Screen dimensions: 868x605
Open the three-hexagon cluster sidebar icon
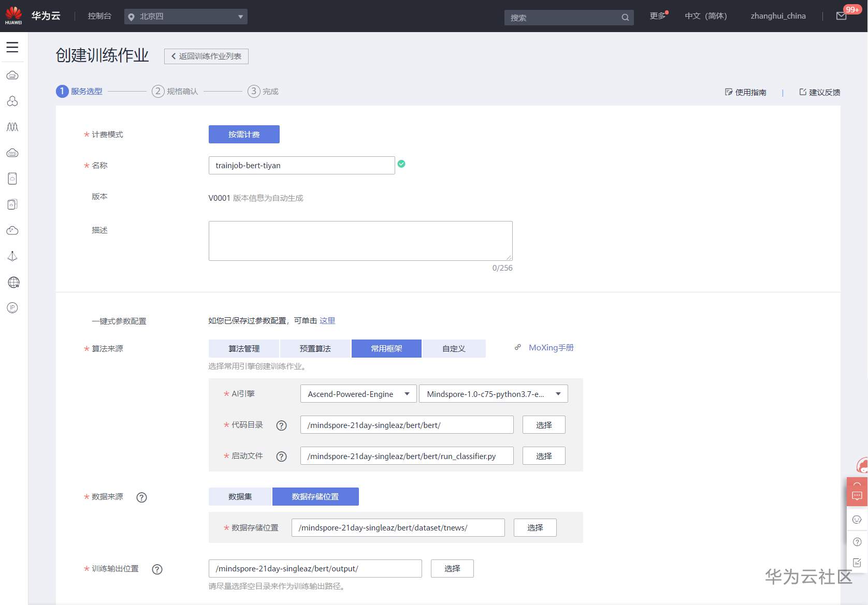tap(12, 101)
